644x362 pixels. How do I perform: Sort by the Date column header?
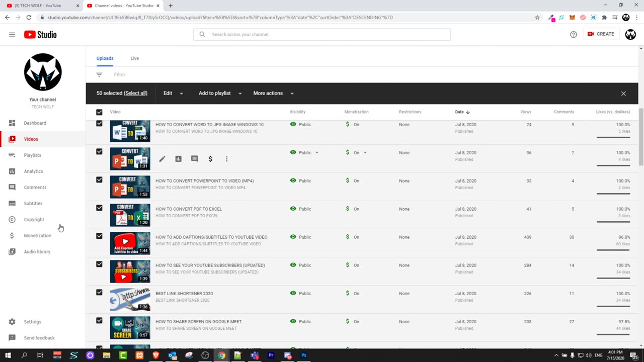[462, 112]
